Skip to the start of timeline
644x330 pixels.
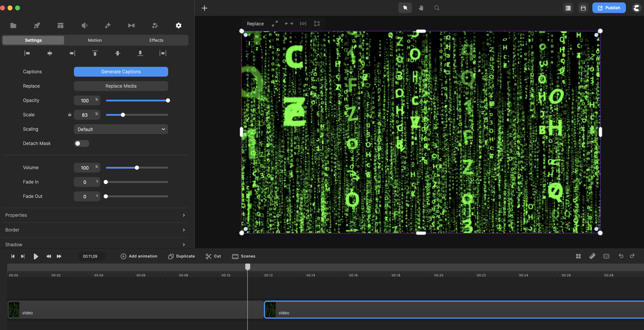[13, 256]
